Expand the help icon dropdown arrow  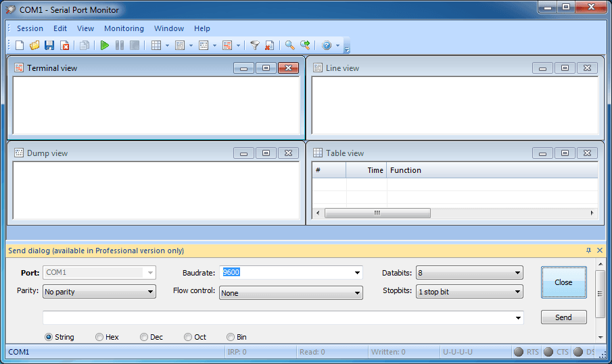click(x=337, y=46)
